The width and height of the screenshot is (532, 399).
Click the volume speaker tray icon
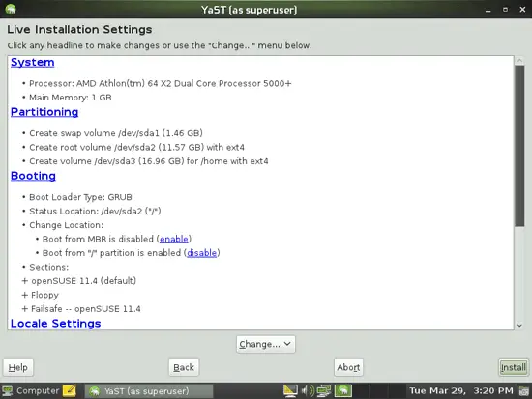click(308, 391)
